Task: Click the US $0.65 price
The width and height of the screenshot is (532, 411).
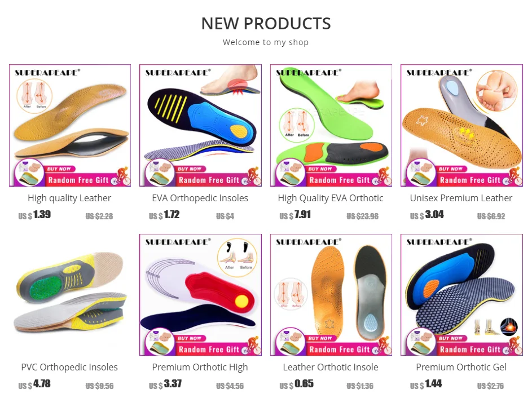Action: click(x=297, y=384)
